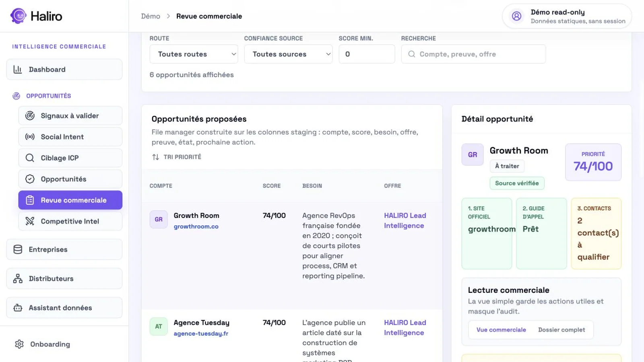Screen dimensions: 644x362
Task: Click the Onboarding gear icon
Action: coord(19,344)
